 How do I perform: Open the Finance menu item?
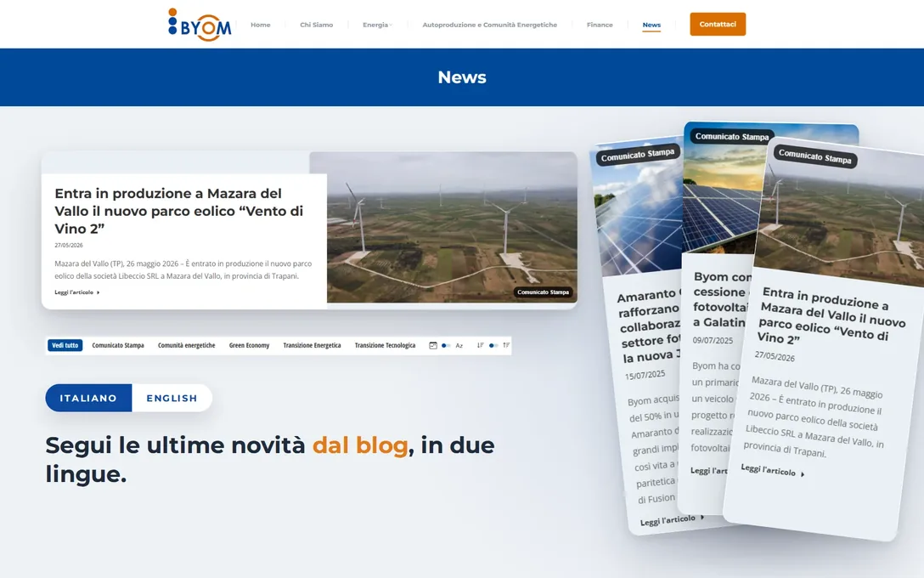[600, 25]
